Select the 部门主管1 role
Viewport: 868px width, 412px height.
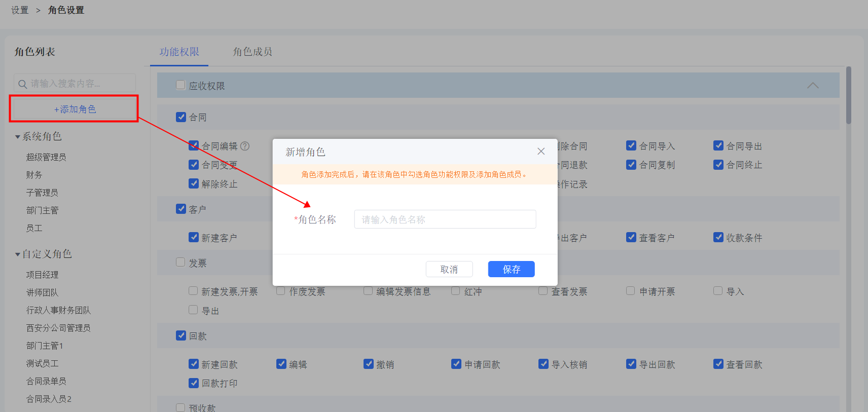pos(45,346)
